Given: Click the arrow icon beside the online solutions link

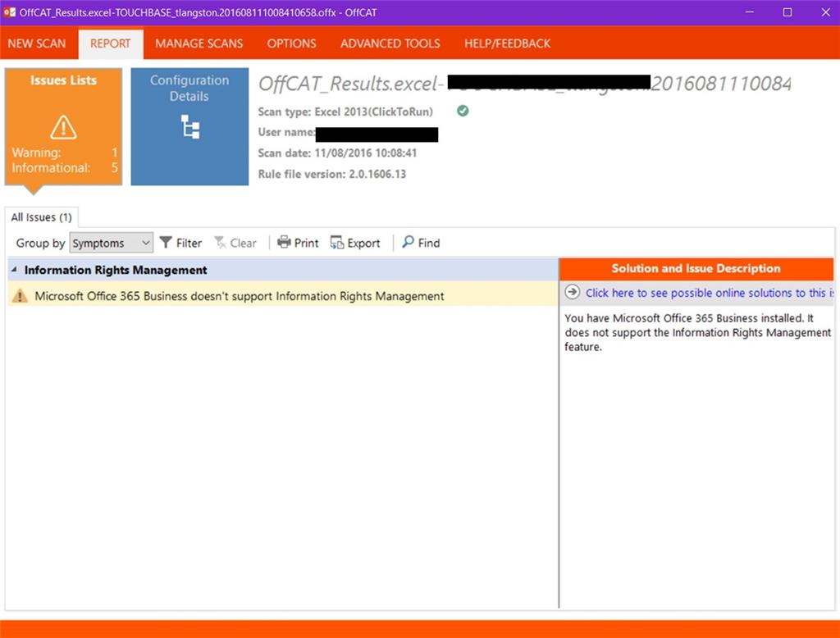Looking at the screenshot, I should coord(572,292).
